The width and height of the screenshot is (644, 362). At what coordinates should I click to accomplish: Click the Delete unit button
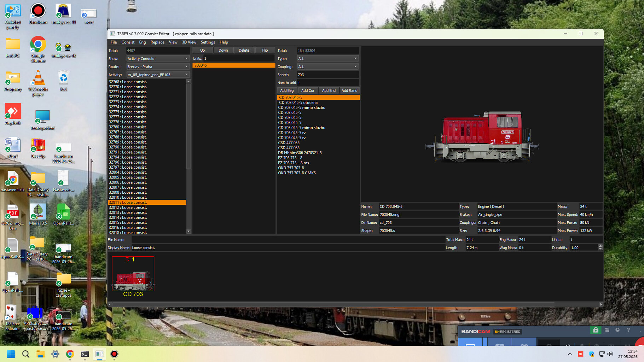tap(244, 50)
